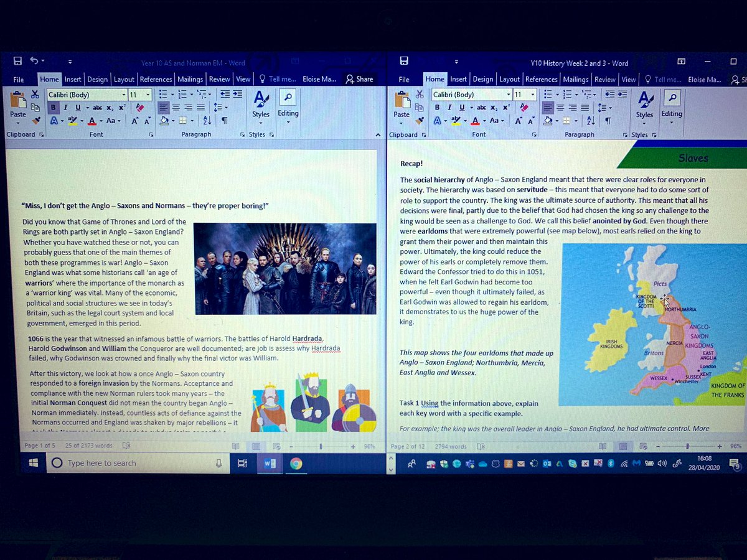
Task: Click Find magnifier above Editing, right window
Action: pos(672,97)
